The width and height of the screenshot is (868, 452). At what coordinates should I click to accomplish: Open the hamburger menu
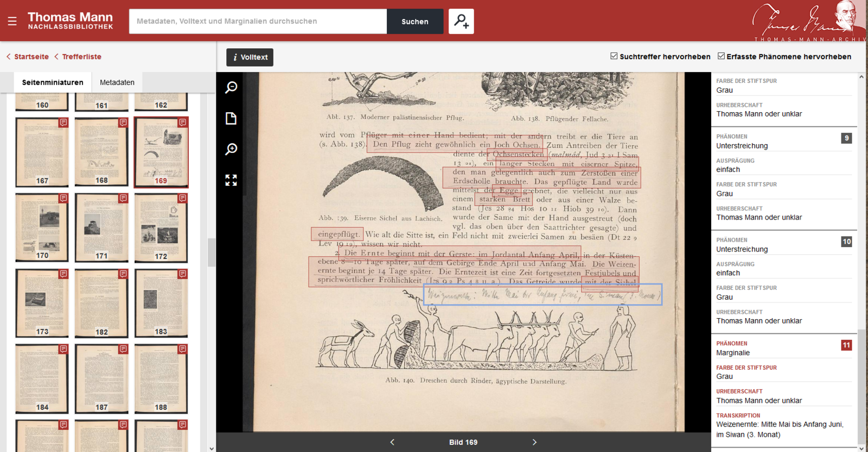tap(12, 21)
